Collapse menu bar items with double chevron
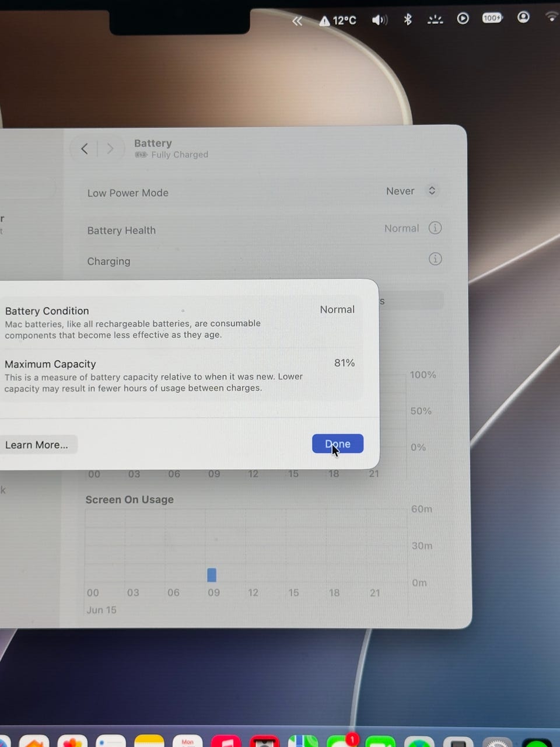 click(x=297, y=21)
